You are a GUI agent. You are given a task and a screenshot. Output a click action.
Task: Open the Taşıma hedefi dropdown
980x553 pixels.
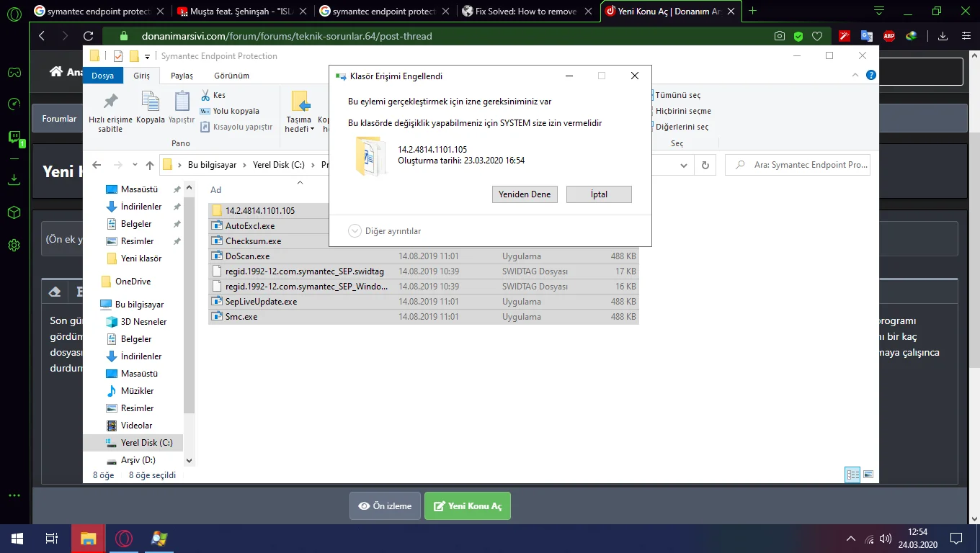299,112
